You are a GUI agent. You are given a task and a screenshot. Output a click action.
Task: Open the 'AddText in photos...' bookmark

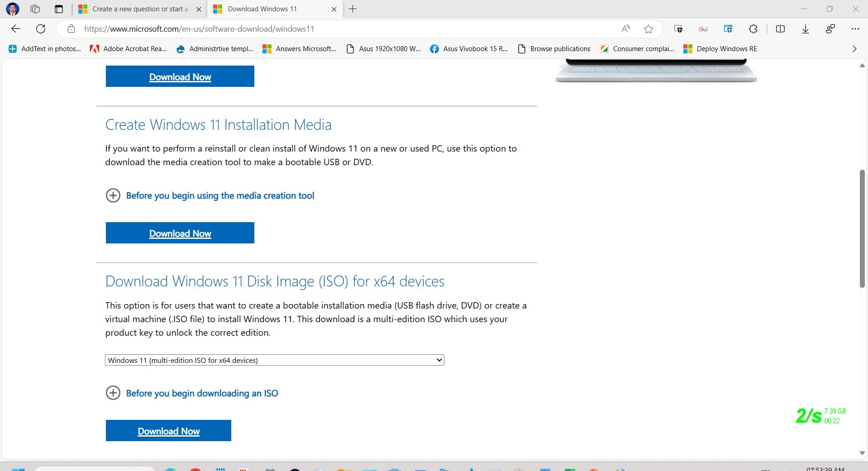tap(45, 49)
